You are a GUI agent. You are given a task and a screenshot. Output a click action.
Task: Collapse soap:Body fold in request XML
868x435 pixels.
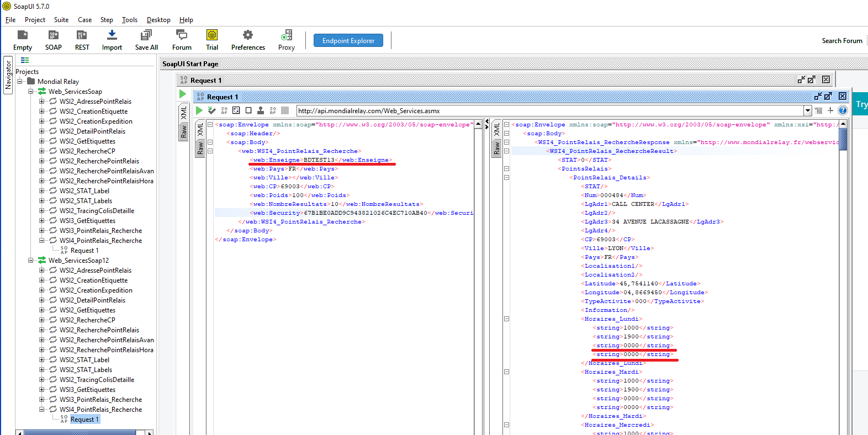click(210, 142)
